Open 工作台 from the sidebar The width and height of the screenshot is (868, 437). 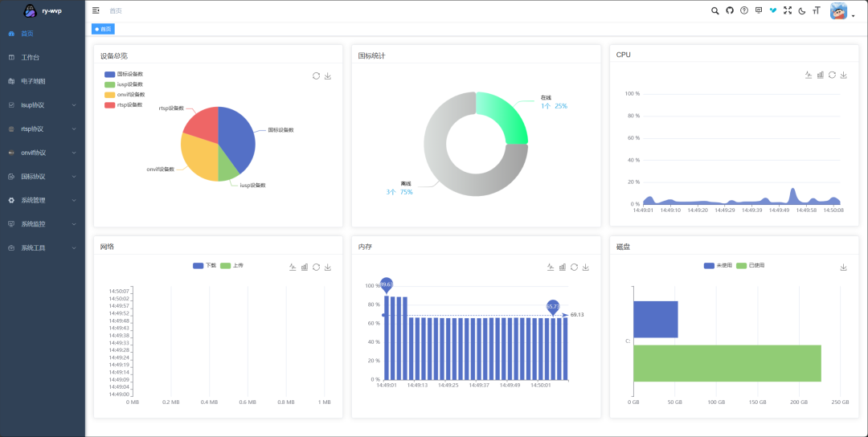[30, 57]
